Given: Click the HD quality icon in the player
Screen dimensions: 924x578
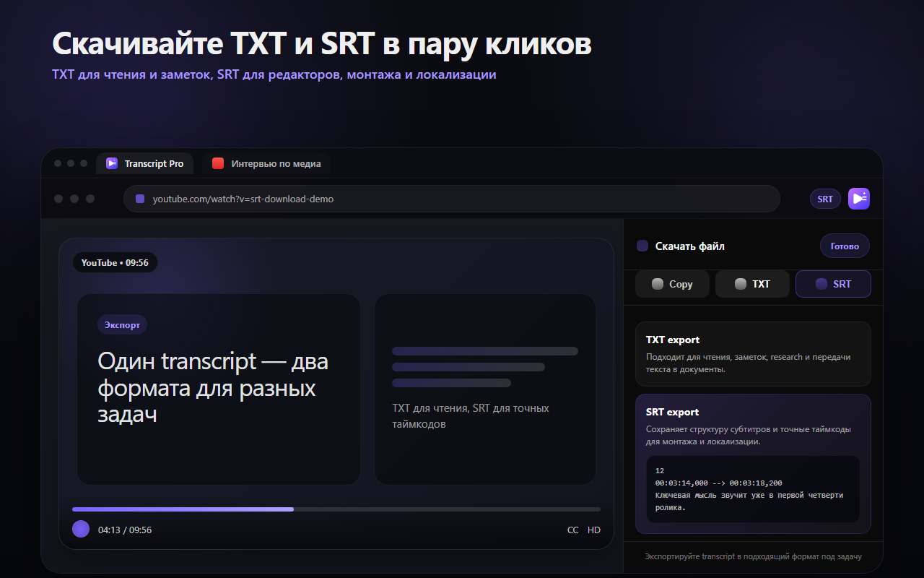Looking at the screenshot, I should pyautogui.click(x=593, y=530).
